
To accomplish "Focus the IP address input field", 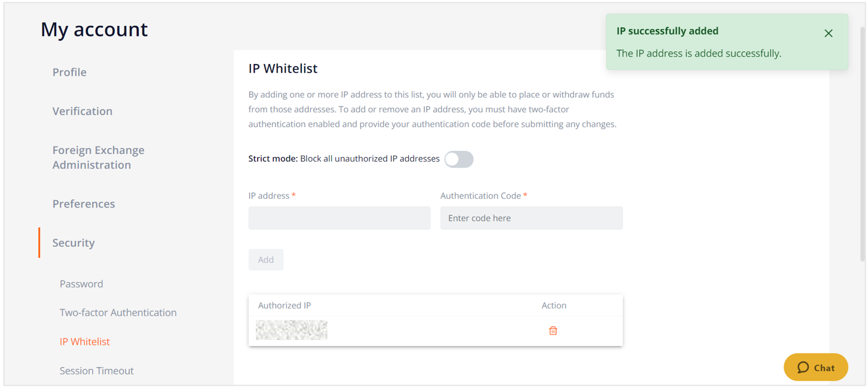I will click(x=340, y=218).
